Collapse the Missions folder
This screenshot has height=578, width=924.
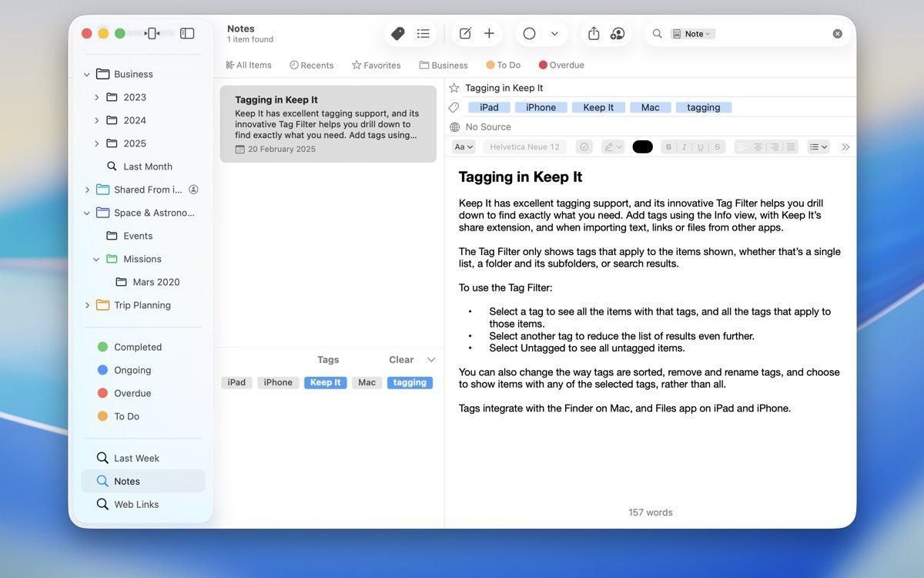pos(96,259)
